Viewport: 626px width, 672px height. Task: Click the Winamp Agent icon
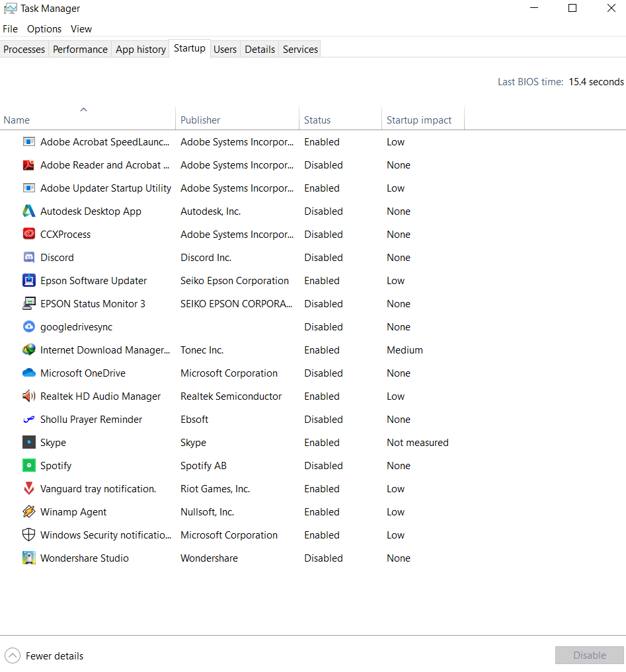(28, 512)
